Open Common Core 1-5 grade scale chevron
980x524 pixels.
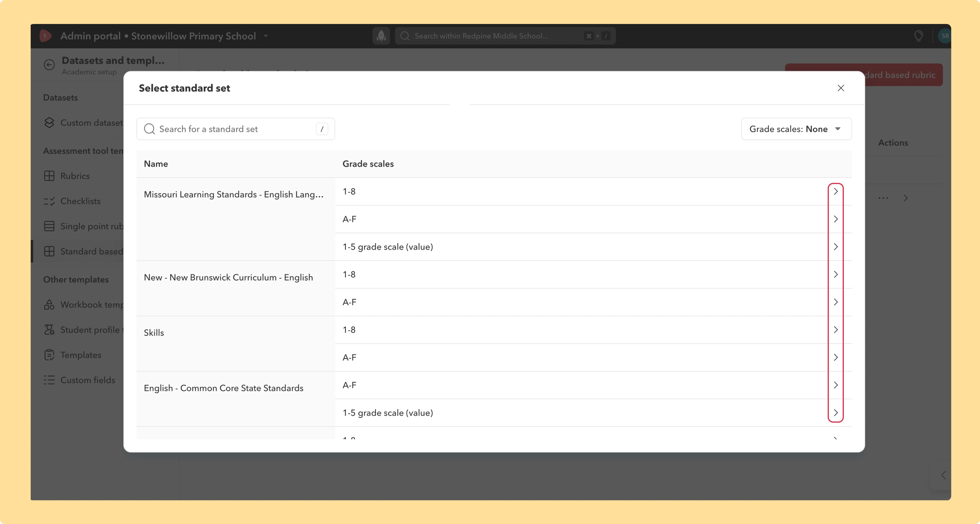(835, 413)
